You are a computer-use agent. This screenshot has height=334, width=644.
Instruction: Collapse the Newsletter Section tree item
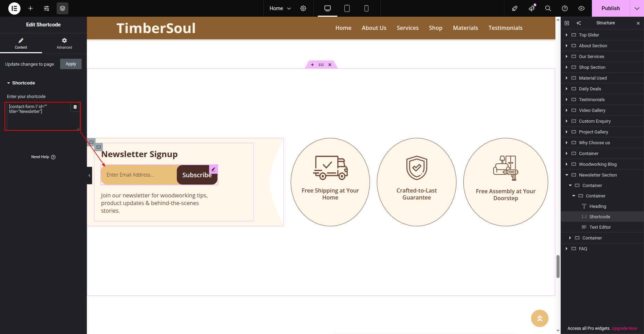tap(567, 175)
